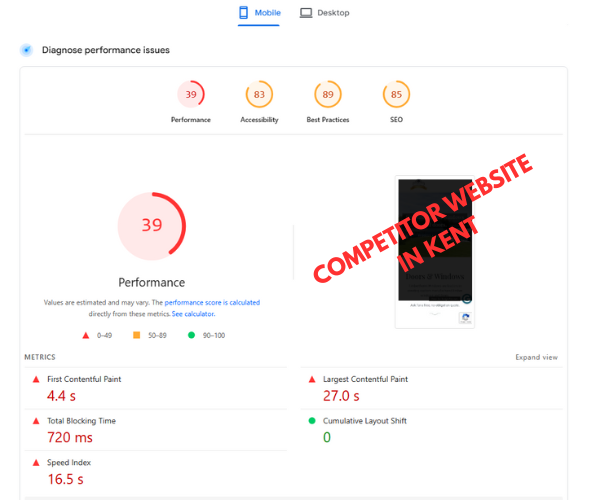Click Expand view in Metrics section
The width and height of the screenshot is (600, 500).
coord(536,357)
